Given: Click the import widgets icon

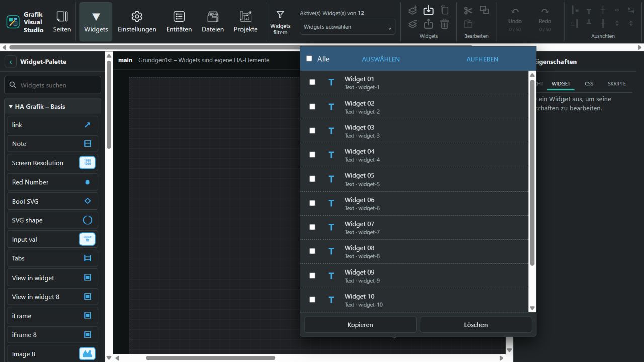Looking at the screenshot, I should click(x=428, y=10).
